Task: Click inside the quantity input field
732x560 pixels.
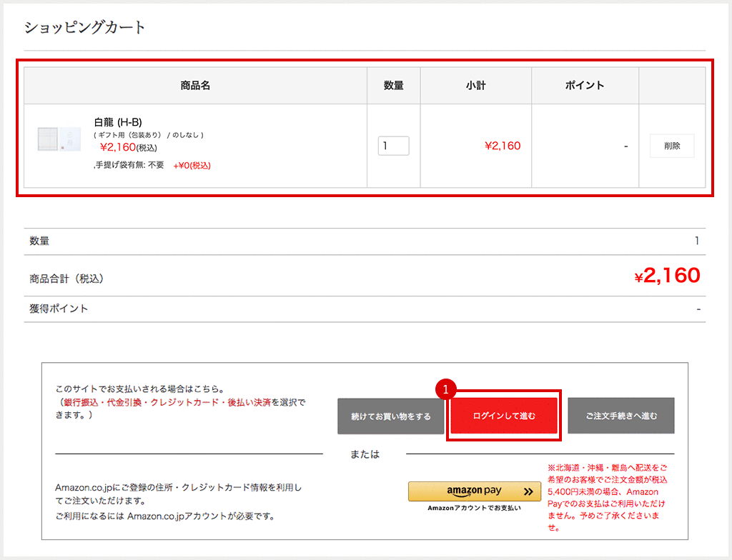Action: [394, 145]
